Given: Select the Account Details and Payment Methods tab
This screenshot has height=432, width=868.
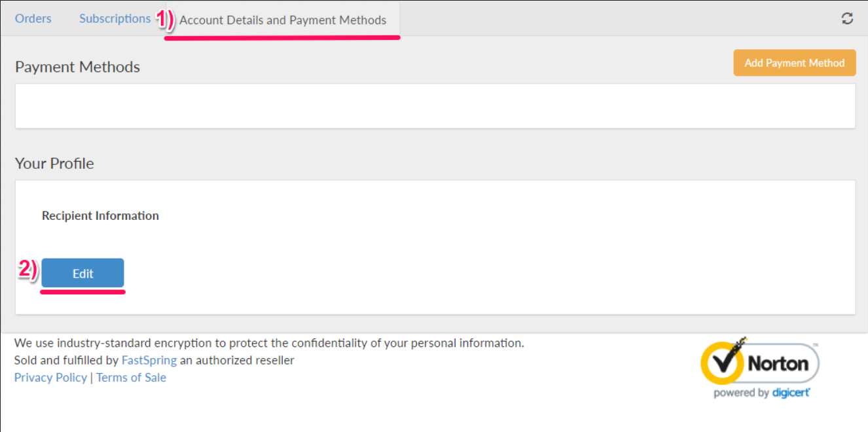Looking at the screenshot, I should [x=283, y=20].
